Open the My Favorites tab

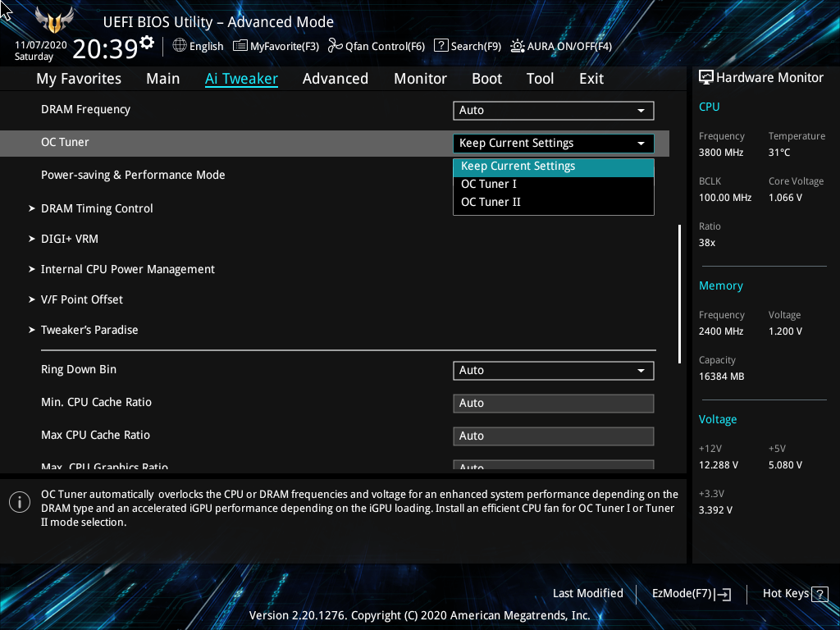tap(79, 79)
